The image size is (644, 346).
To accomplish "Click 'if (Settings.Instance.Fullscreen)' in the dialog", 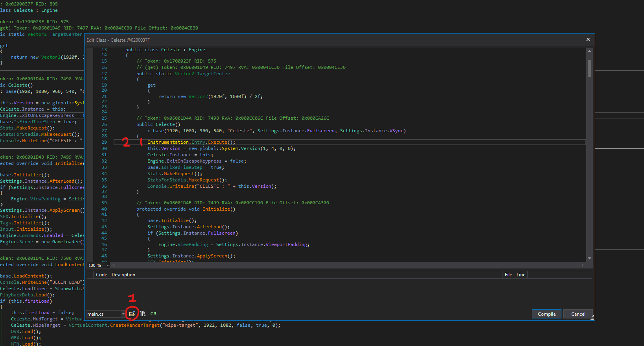I will click(193, 233).
